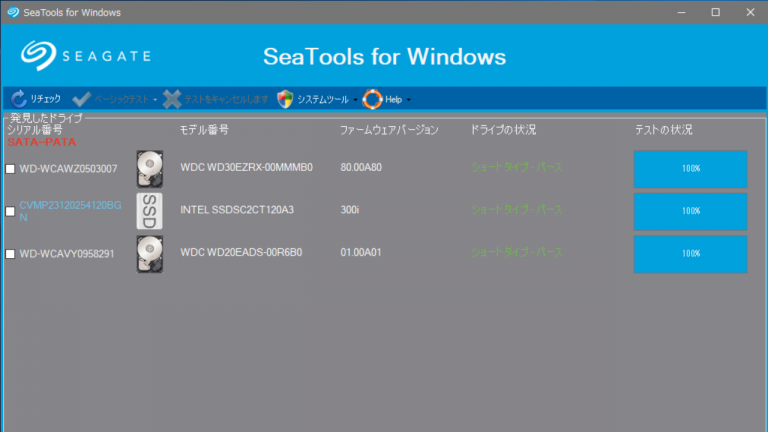The width and height of the screenshot is (768, 432).
Task: Click model INTEL SSDSC2CT120A3
Action: point(237,210)
